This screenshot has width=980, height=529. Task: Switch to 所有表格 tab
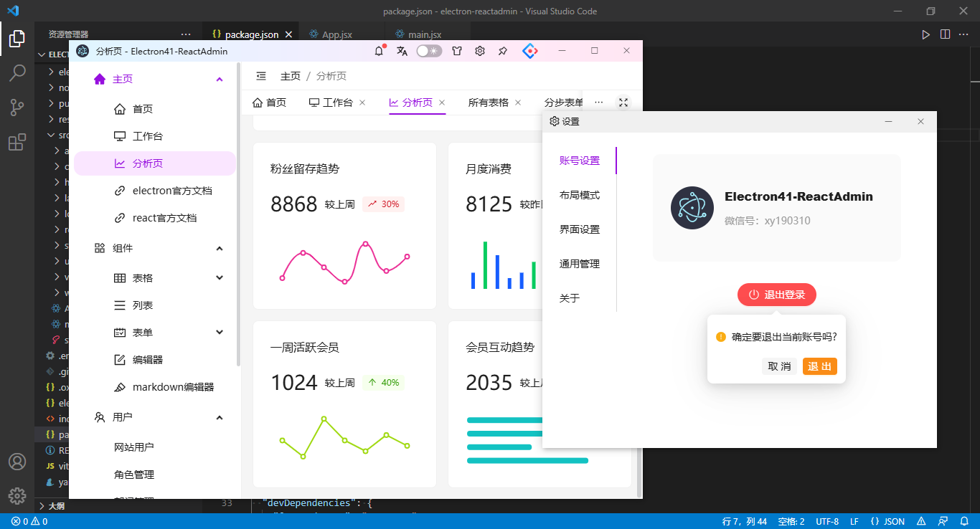[x=489, y=103]
